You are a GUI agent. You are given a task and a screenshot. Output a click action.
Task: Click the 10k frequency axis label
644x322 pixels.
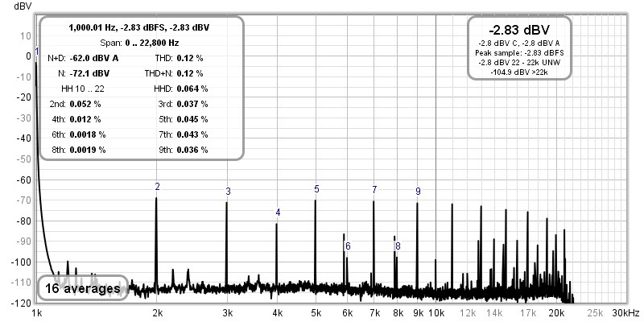click(x=436, y=312)
